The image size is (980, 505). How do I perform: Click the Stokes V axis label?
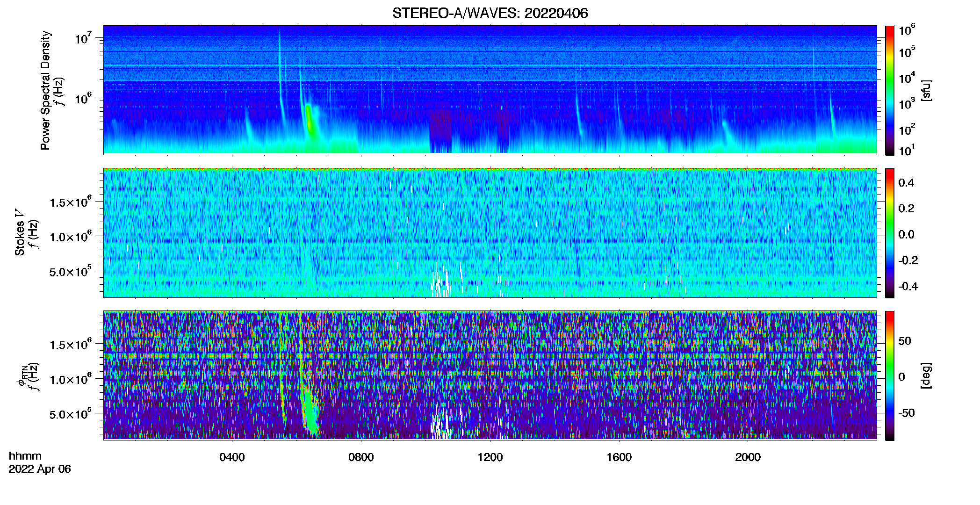[20, 232]
